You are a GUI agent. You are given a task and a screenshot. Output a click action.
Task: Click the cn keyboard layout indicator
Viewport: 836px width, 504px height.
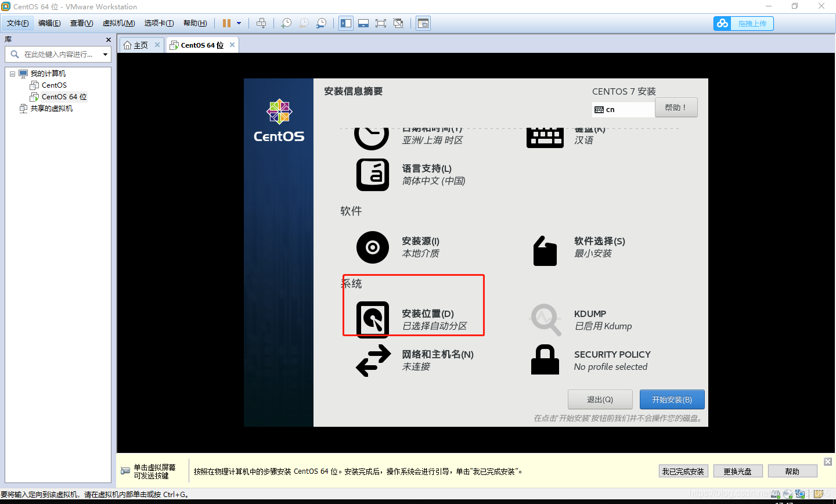coord(624,110)
